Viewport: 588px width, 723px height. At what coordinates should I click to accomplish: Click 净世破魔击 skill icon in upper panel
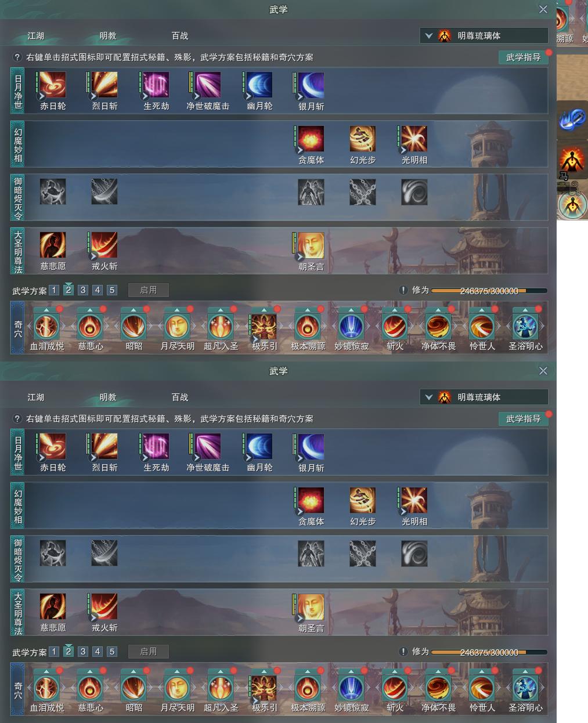208,85
